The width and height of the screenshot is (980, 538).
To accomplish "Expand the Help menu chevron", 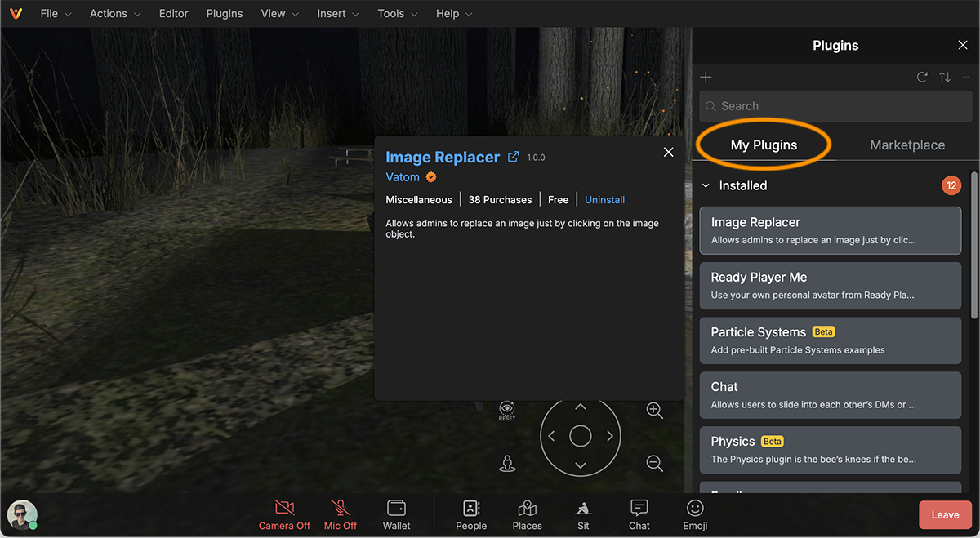I will [x=469, y=15].
